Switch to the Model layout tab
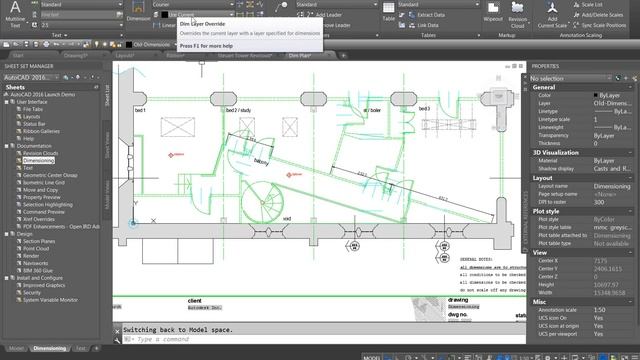640x360 pixels. coord(16,349)
